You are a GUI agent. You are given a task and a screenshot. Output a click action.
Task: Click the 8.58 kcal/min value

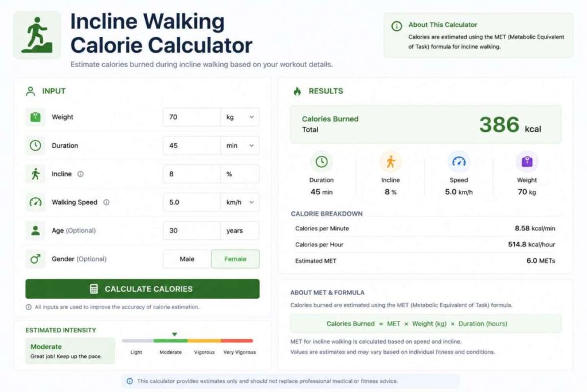click(x=535, y=229)
